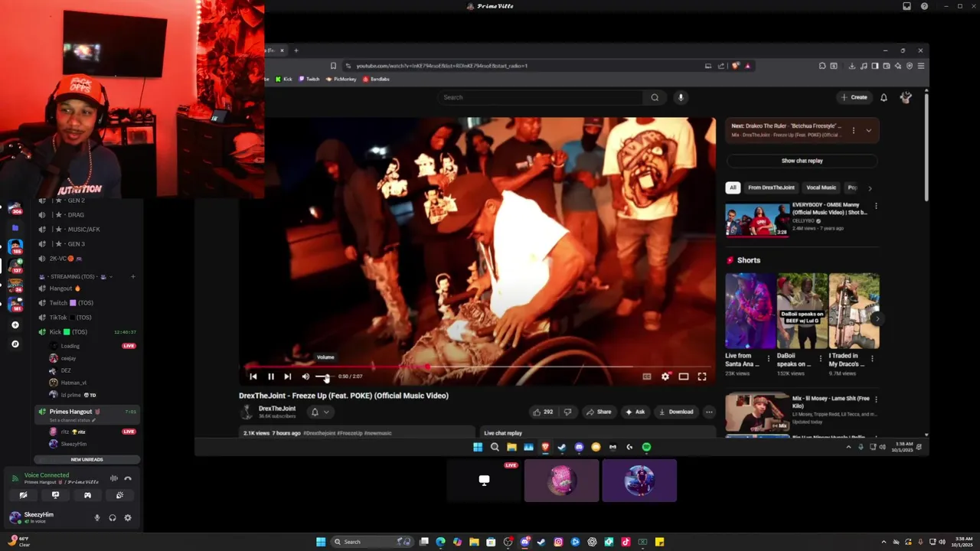This screenshot has width=980, height=551.
Task: Open DrexTheJoint channel name link
Action: point(277,409)
